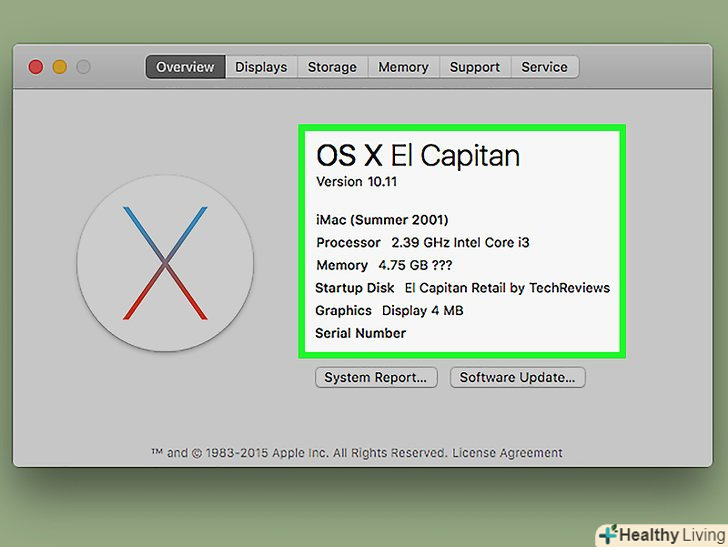Viewport: 728px width, 547px height.
Task: Select the Overview tab
Action: tap(185, 67)
